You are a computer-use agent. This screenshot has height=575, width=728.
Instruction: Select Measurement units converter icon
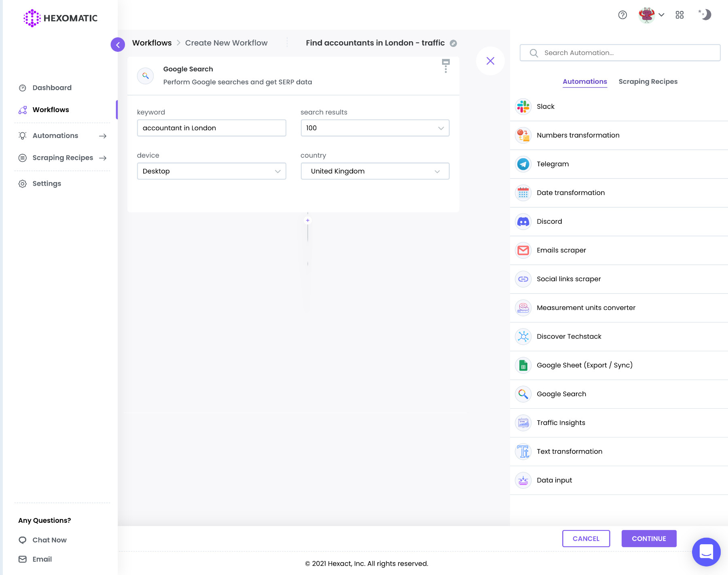523,308
